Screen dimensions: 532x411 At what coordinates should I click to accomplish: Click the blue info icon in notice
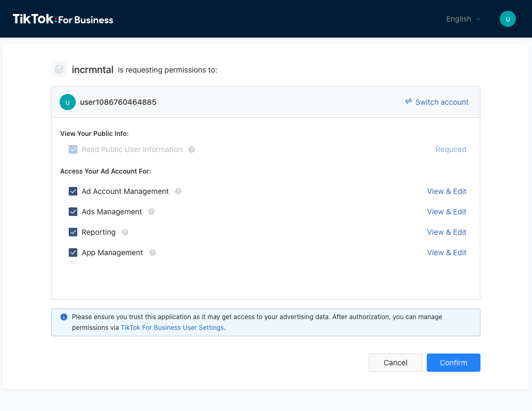click(x=64, y=317)
